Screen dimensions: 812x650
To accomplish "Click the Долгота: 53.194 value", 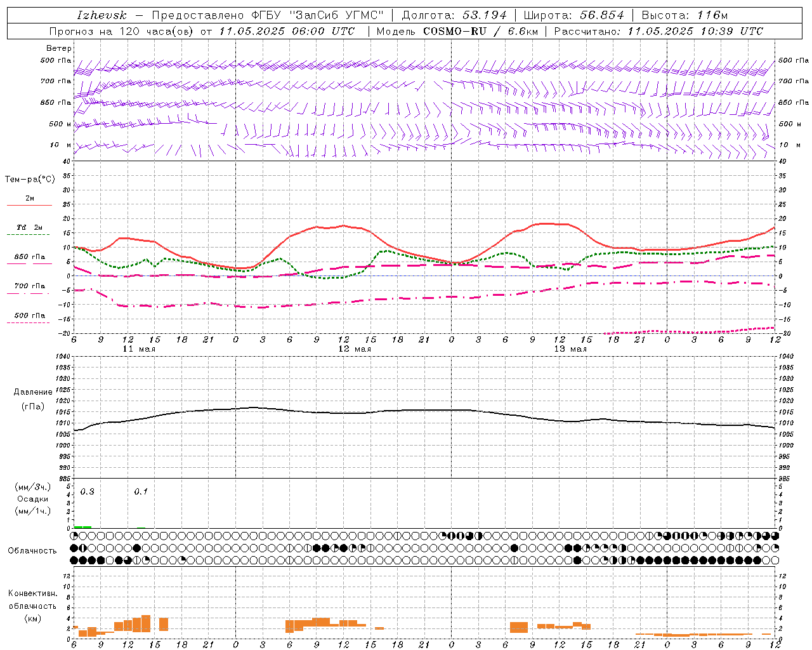I will pos(454,15).
